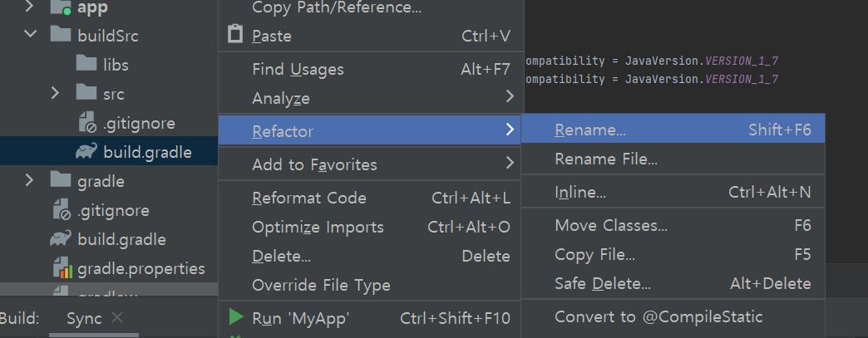
Task: Click the buildSrc folder icon
Action: (x=61, y=35)
